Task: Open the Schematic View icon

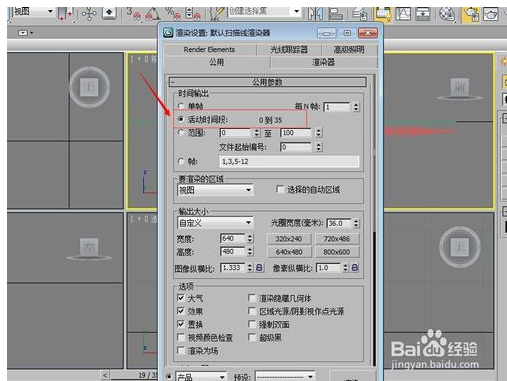Action: point(423,14)
